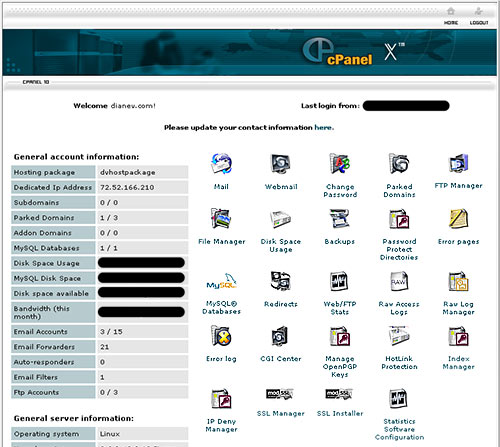Open the CGI Center icon
Image resolution: width=500 pixels, height=447 pixels.
[x=279, y=336]
